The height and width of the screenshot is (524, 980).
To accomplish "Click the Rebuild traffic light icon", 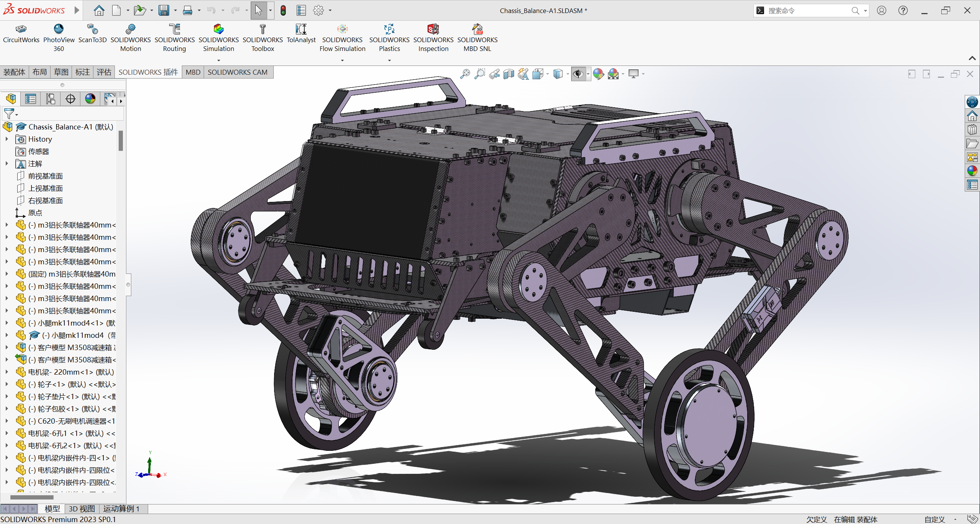I will click(283, 10).
